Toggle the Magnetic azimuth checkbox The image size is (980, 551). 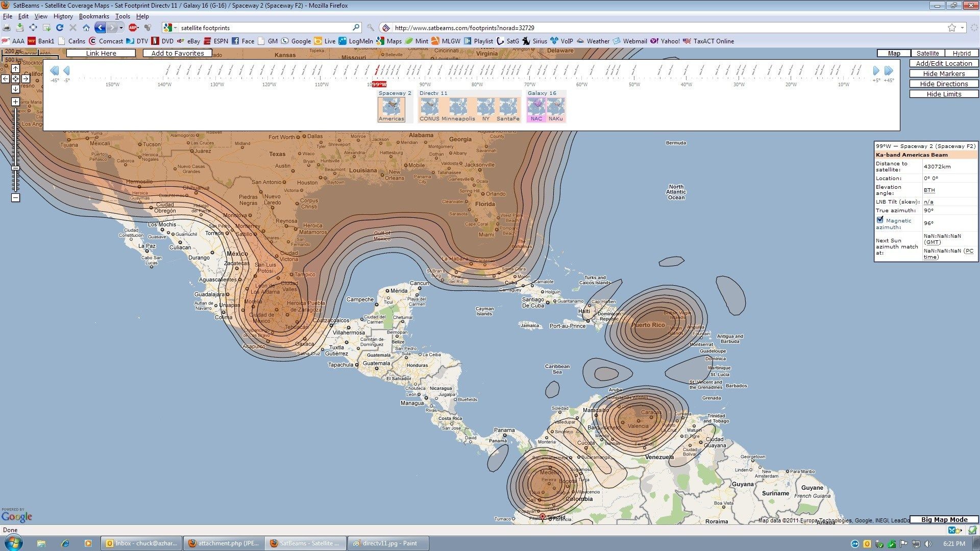pyautogui.click(x=880, y=220)
